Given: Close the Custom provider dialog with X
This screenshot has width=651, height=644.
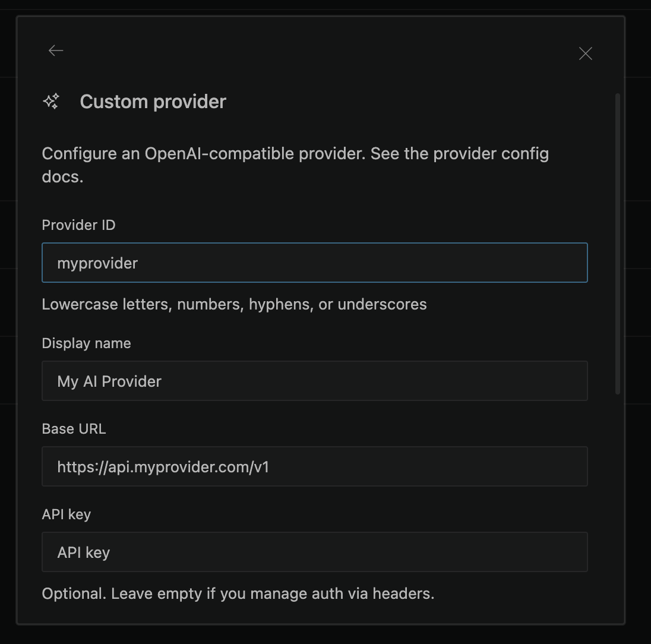Looking at the screenshot, I should tap(585, 53).
